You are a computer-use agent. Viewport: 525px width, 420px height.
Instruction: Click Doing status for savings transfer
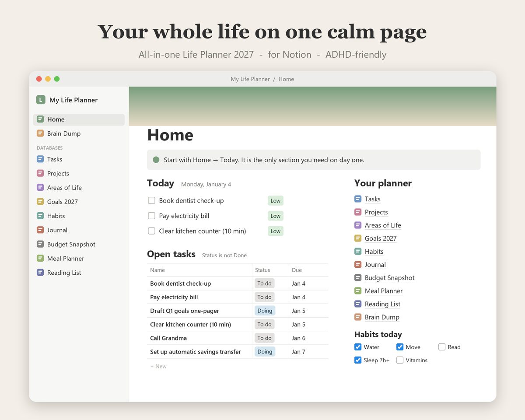pyautogui.click(x=265, y=352)
